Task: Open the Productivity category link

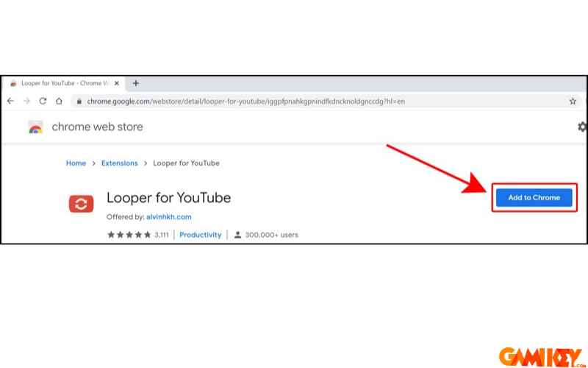Action: coord(201,235)
